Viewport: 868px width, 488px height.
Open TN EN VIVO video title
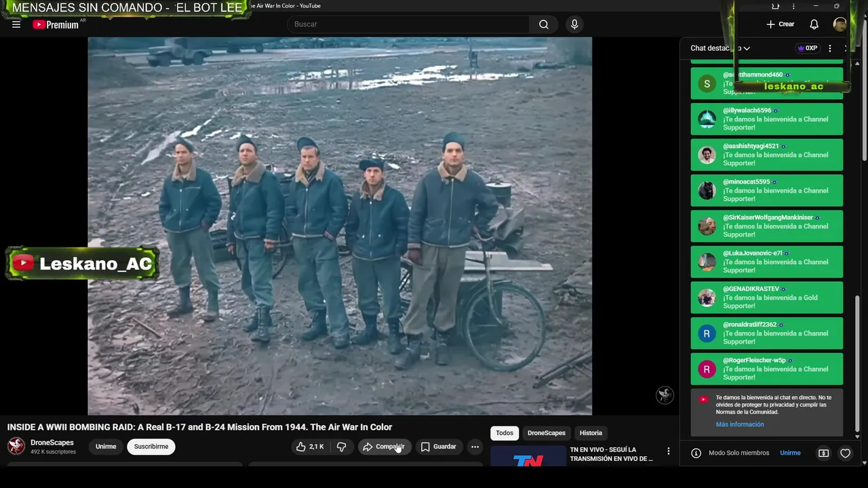[612, 454]
